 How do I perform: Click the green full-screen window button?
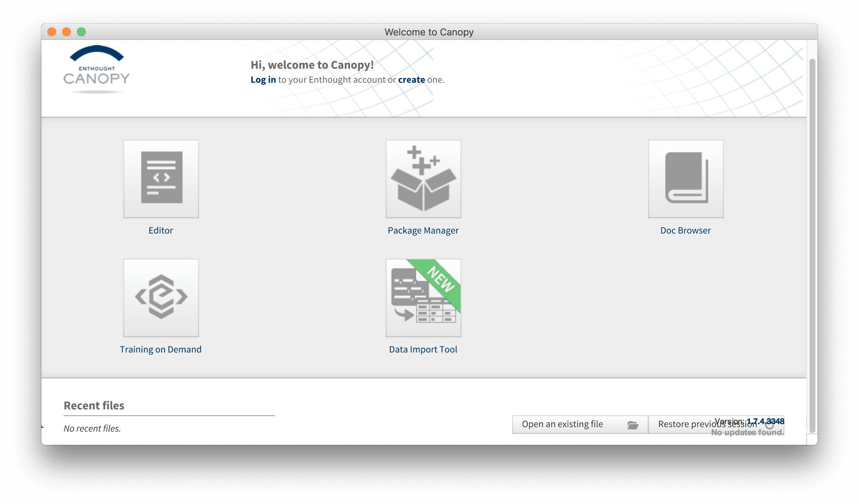click(81, 32)
